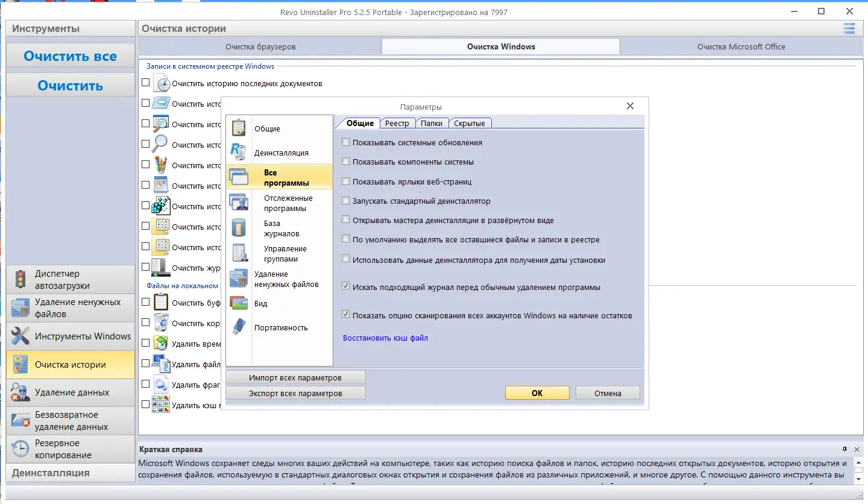
Task: Close the Краткая справка panel
Action: 856,449
